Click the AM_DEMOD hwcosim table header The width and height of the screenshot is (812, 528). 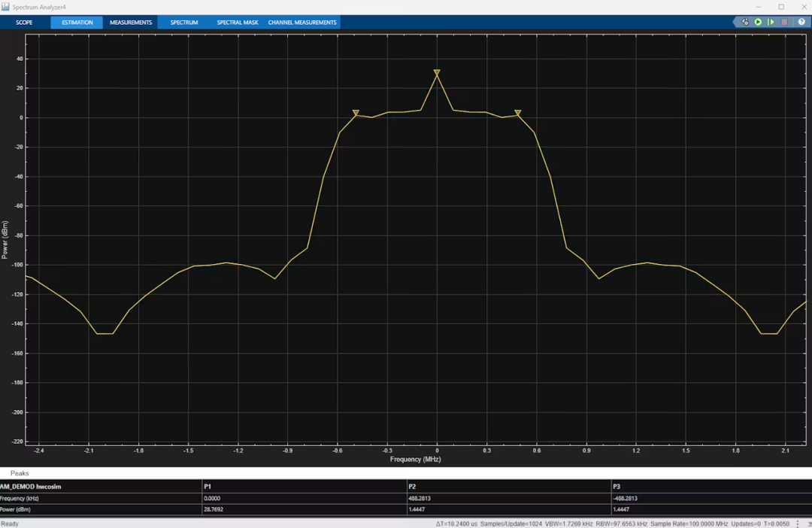pyautogui.click(x=31, y=487)
